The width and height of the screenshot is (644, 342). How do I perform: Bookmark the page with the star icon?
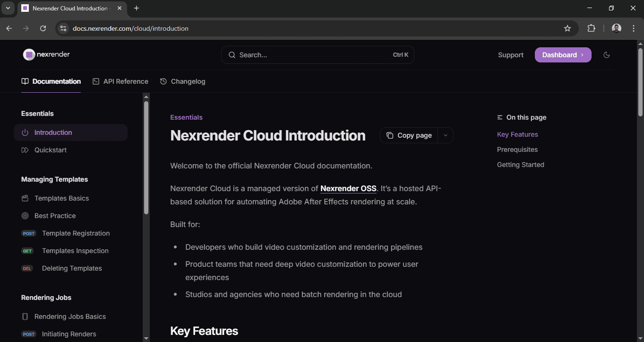(567, 28)
